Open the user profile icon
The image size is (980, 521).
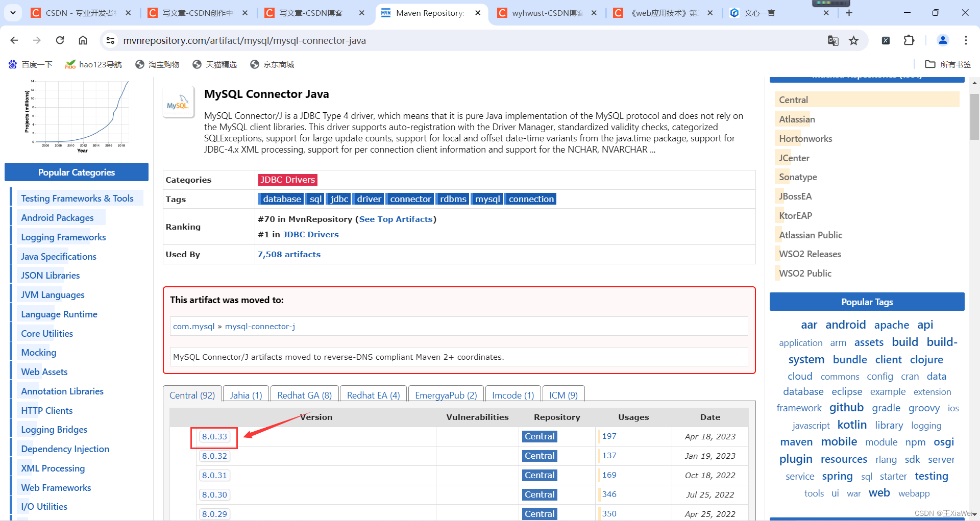pyautogui.click(x=943, y=40)
